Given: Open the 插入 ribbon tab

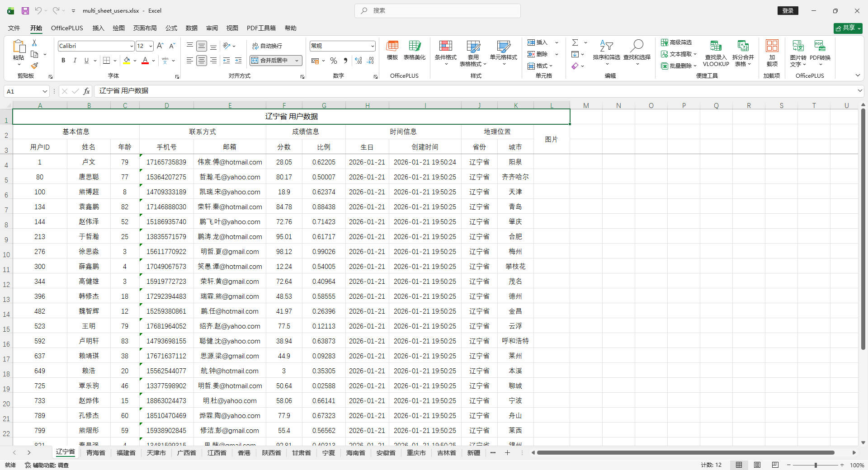Looking at the screenshot, I should [98, 28].
